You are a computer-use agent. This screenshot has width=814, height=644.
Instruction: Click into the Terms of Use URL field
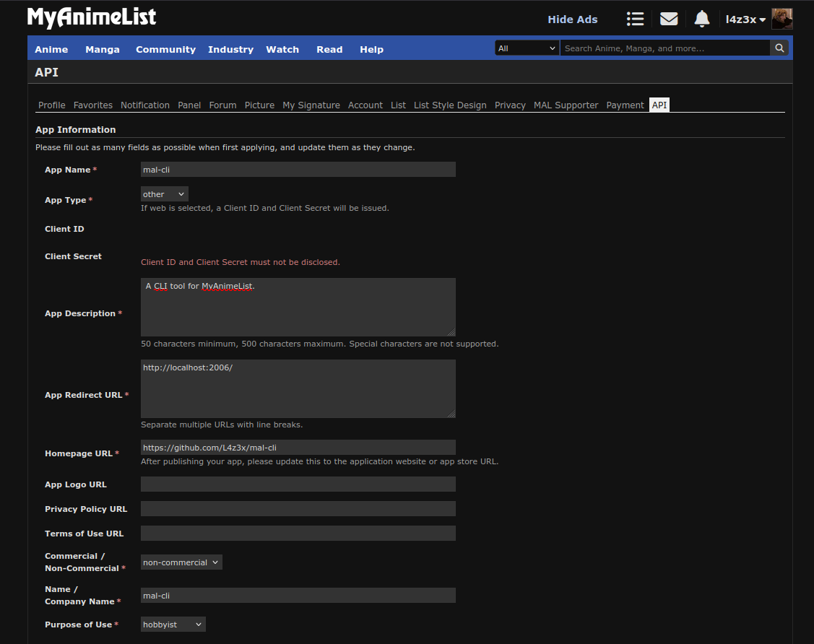298,533
